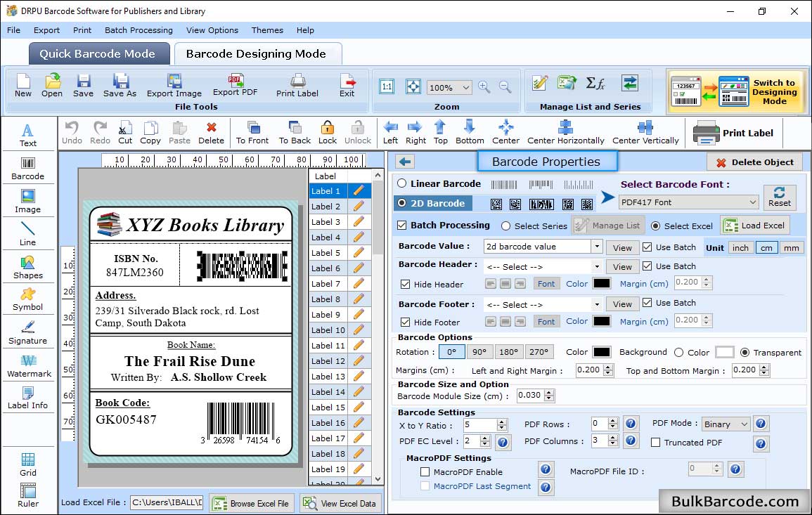Click the Load Excel button
The width and height of the screenshot is (812, 515).
(x=756, y=226)
